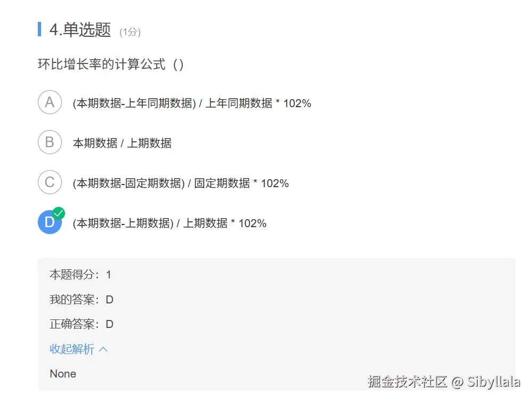Click the 正确答案: D line
The width and height of the screenshot is (532, 401).
tap(82, 324)
